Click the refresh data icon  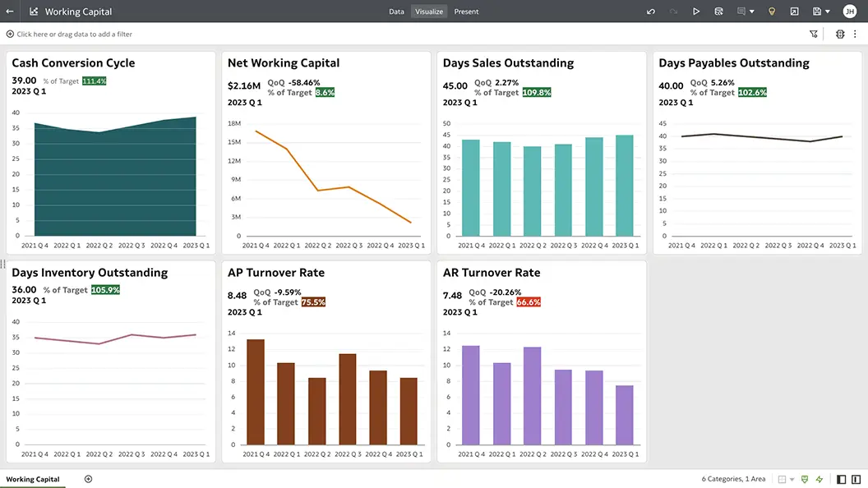point(718,12)
